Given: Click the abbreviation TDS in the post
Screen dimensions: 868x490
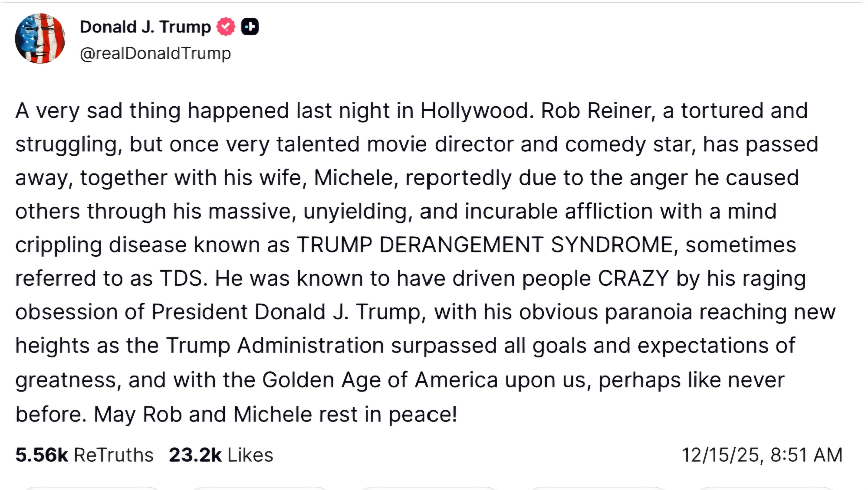Looking at the screenshot, I should tap(181, 278).
